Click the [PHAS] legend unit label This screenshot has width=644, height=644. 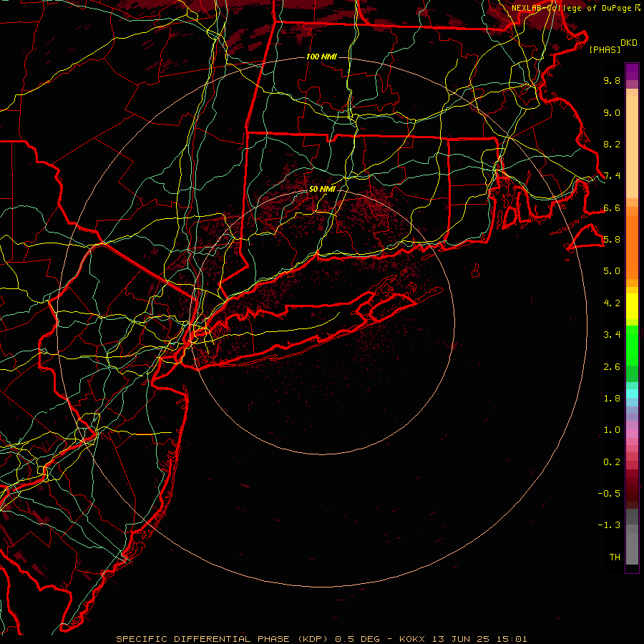(605, 50)
